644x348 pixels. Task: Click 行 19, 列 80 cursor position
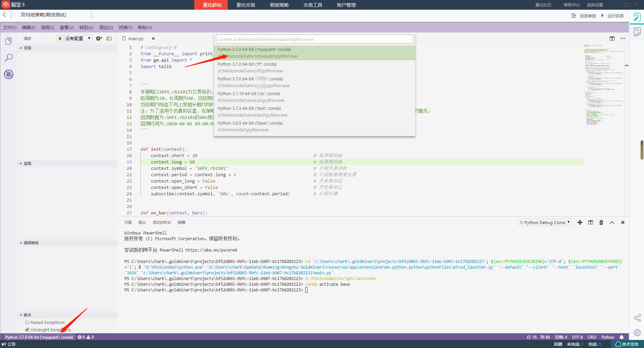(538, 337)
